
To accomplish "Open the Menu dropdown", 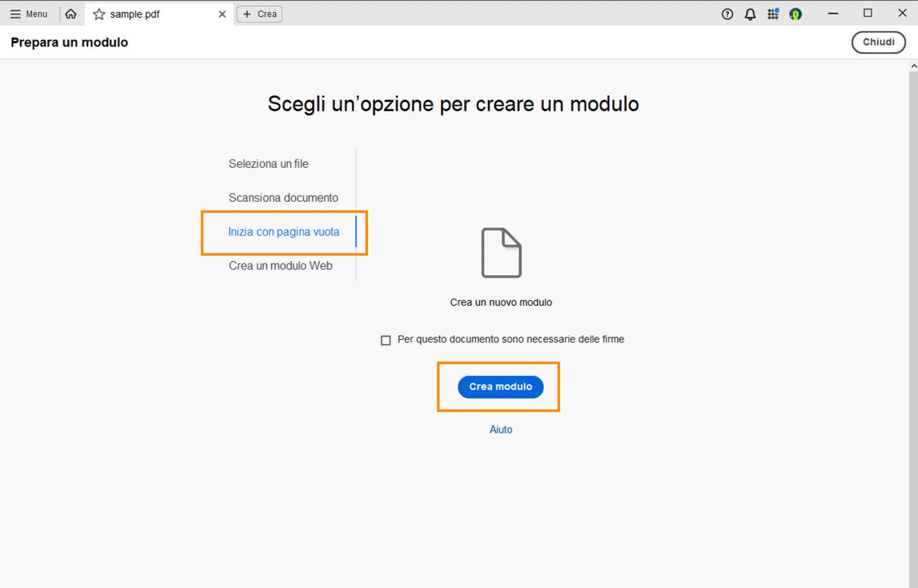I will click(x=29, y=14).
